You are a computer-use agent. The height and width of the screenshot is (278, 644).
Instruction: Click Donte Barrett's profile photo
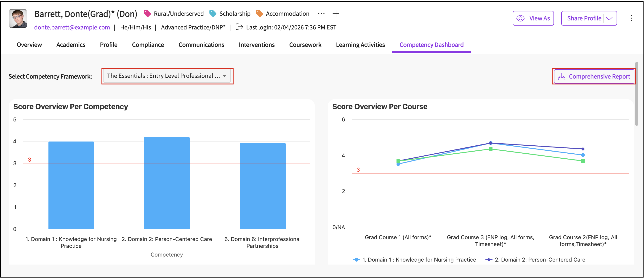18,18
